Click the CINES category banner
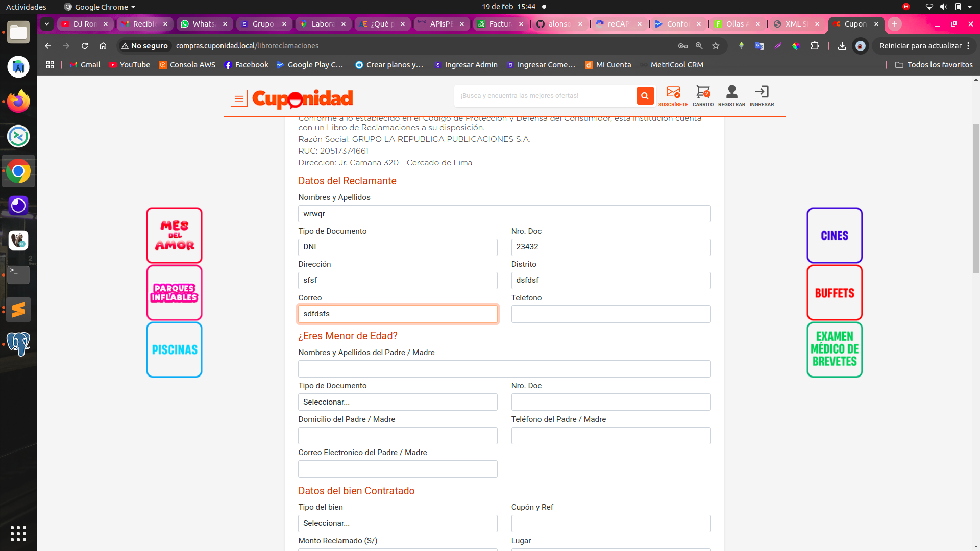980x551 pixels. pos(835,235)
